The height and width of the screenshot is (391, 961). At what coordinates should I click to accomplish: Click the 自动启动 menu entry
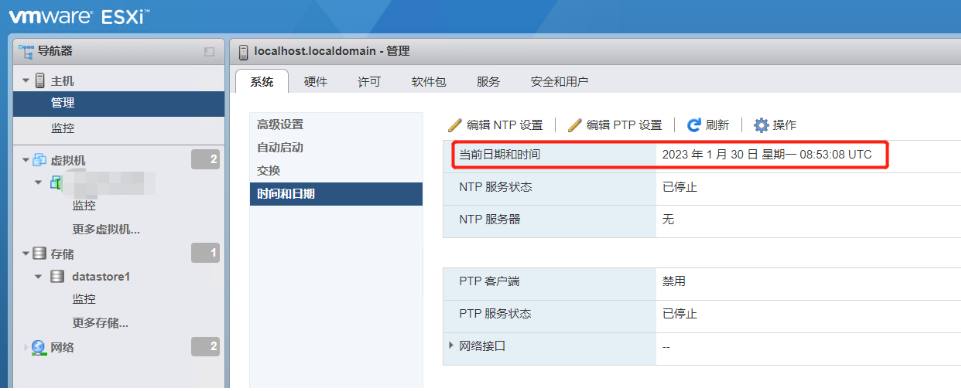click(x=280, y=148)
